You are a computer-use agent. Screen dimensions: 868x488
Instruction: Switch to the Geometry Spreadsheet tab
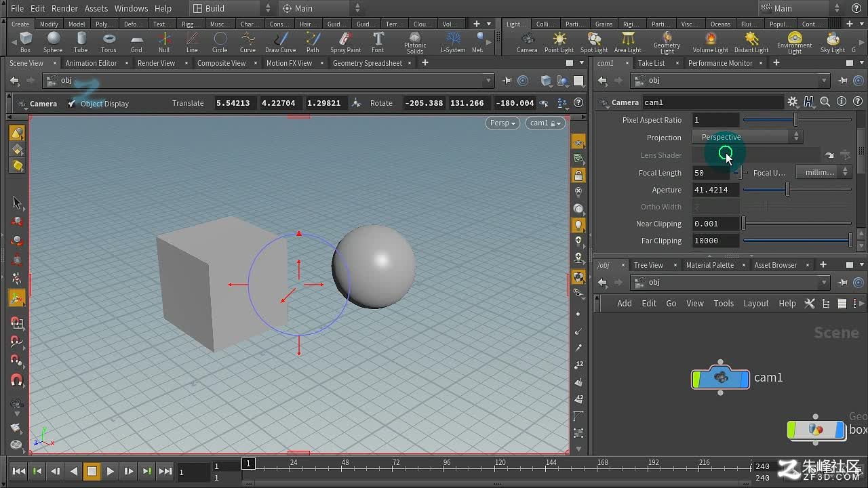[x=367, y=63]
